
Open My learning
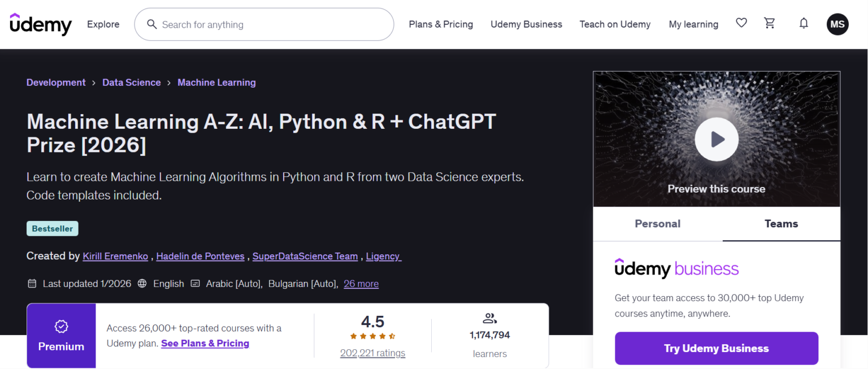point(693,24)
